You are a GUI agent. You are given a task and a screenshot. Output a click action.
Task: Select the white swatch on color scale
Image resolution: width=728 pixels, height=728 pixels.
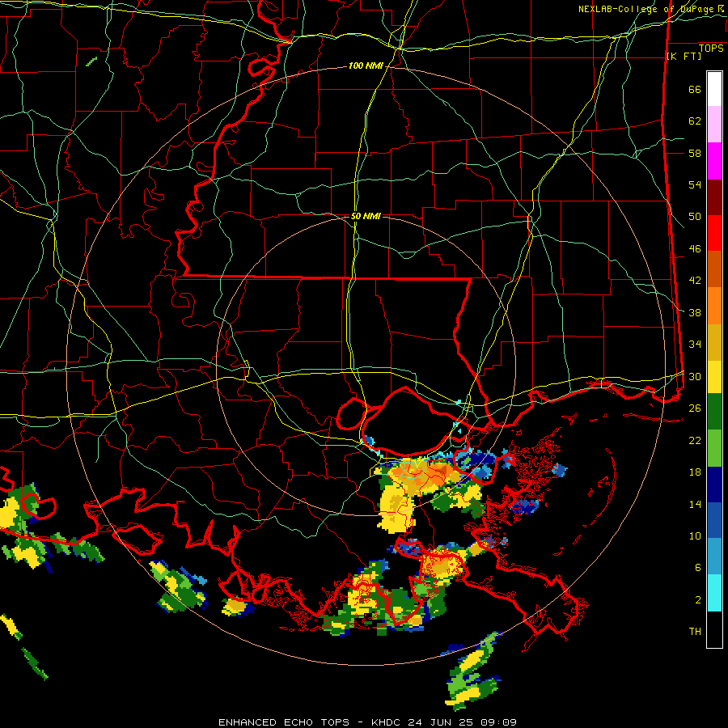(x=714, y=89)
